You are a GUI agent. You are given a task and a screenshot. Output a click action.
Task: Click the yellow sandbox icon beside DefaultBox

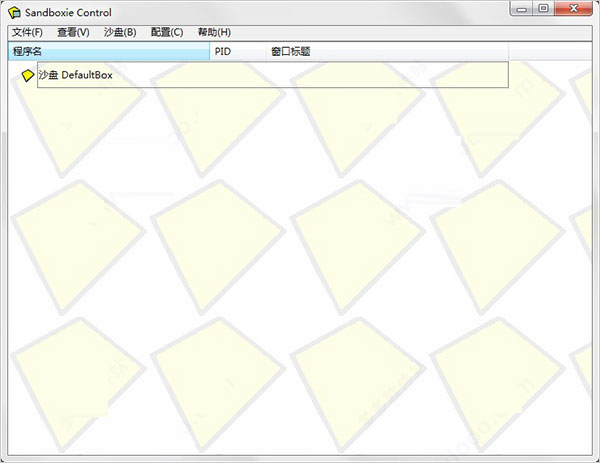pos(28,76)
